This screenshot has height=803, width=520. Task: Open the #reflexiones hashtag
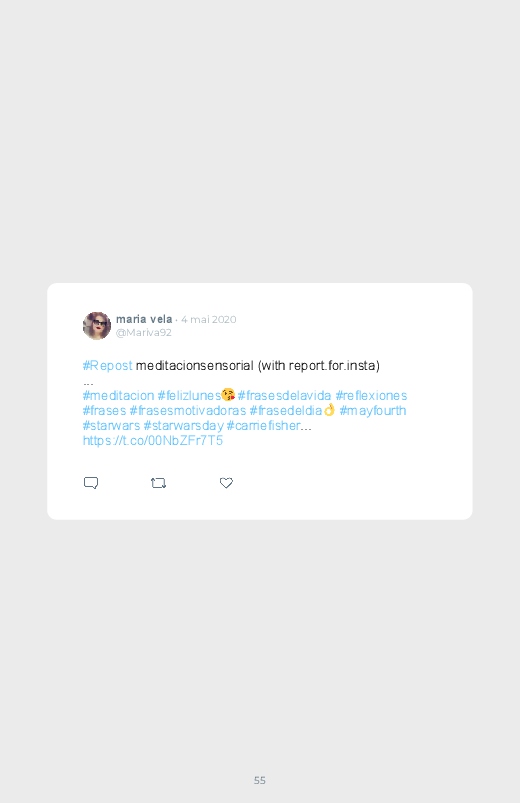371,395
